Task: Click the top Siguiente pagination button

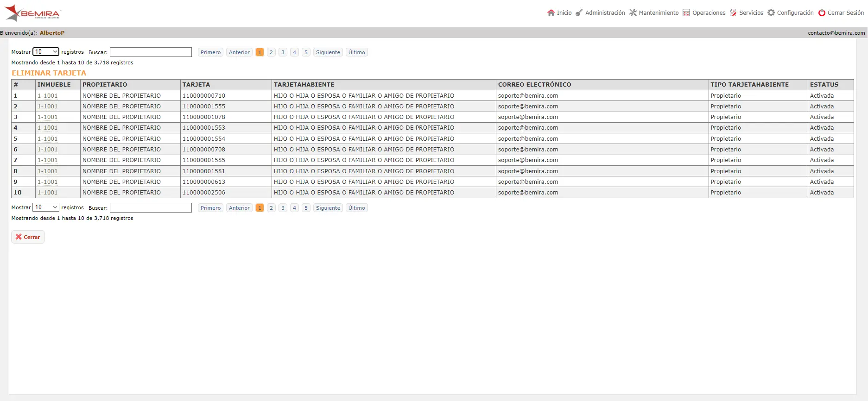Action: click(328, 52)
